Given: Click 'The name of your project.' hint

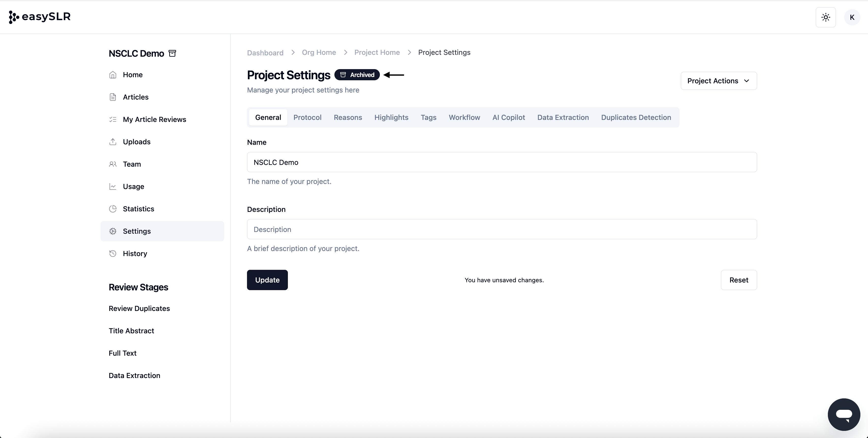Looking at the screenshot, I should [x=289, y=181].
